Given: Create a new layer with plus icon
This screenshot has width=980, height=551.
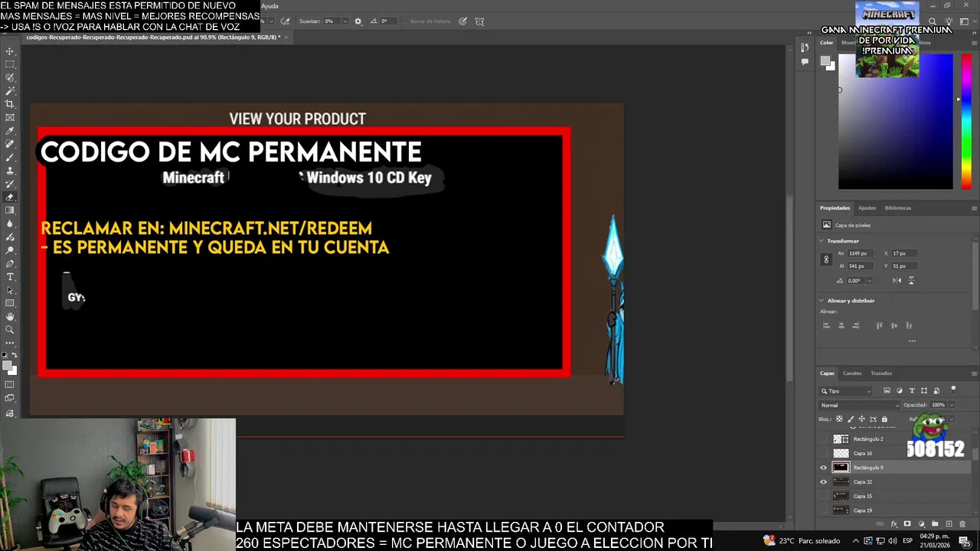Looking at the screenshot, I should click(949, 524).
